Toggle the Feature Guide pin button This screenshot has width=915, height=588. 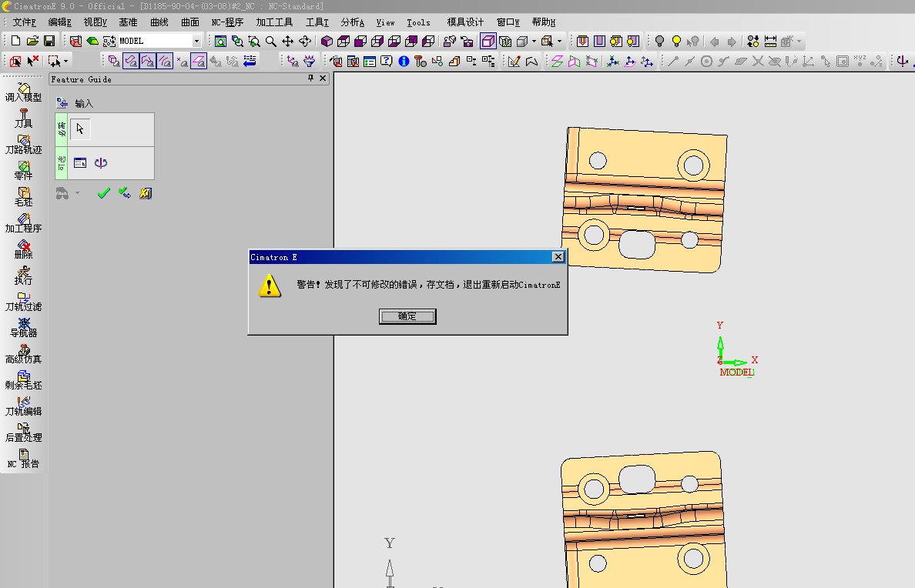tap(310, 79)
